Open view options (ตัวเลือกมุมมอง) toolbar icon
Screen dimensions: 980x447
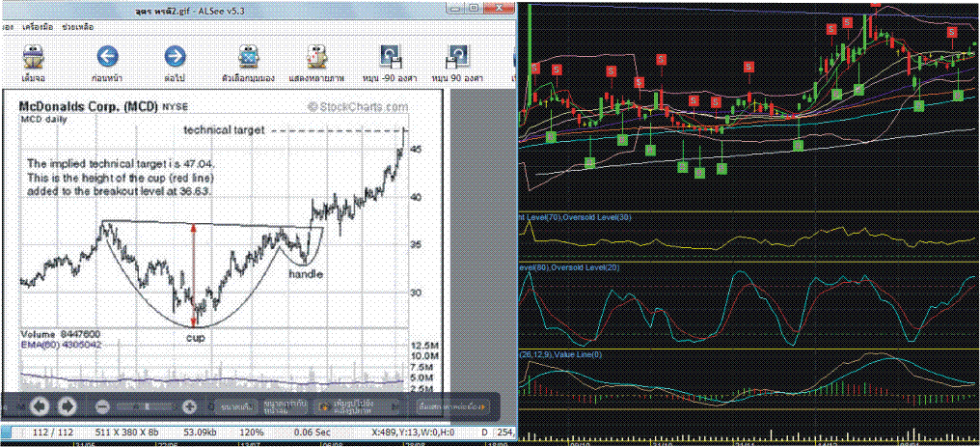click(x=248, y=65)
